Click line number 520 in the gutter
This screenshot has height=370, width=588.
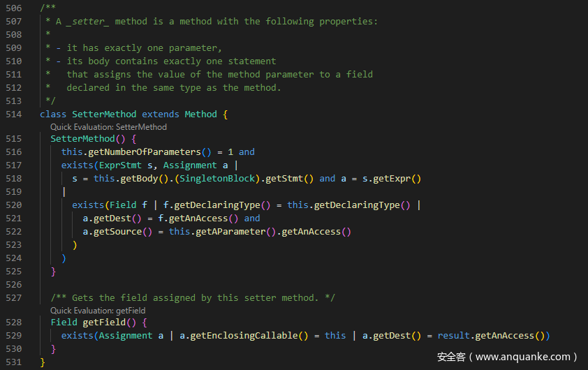point(13,205)
